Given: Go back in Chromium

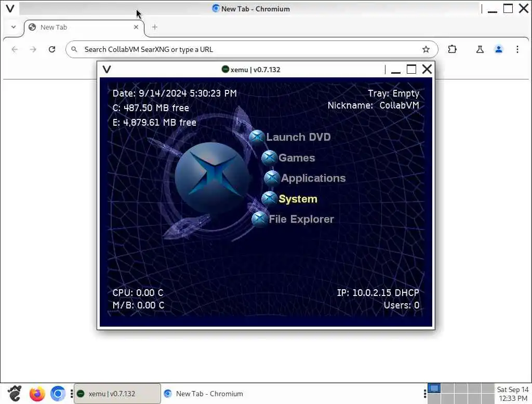Looking at the screenshot, I should click(15, 49).
